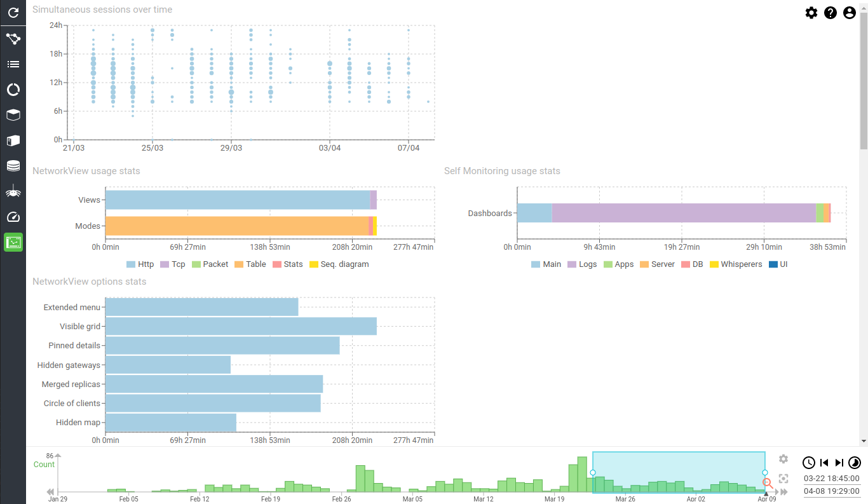Click the Visible grid bar
Image resolution: width=868 pixels, height=504 pixels.
pyautogui.click(x=241, y=326)
